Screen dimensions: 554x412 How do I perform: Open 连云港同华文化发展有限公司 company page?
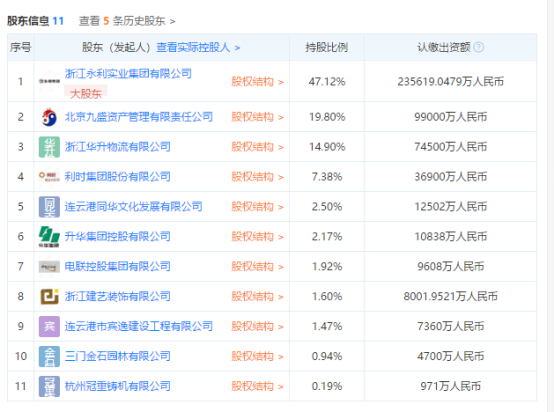[133, 206]
